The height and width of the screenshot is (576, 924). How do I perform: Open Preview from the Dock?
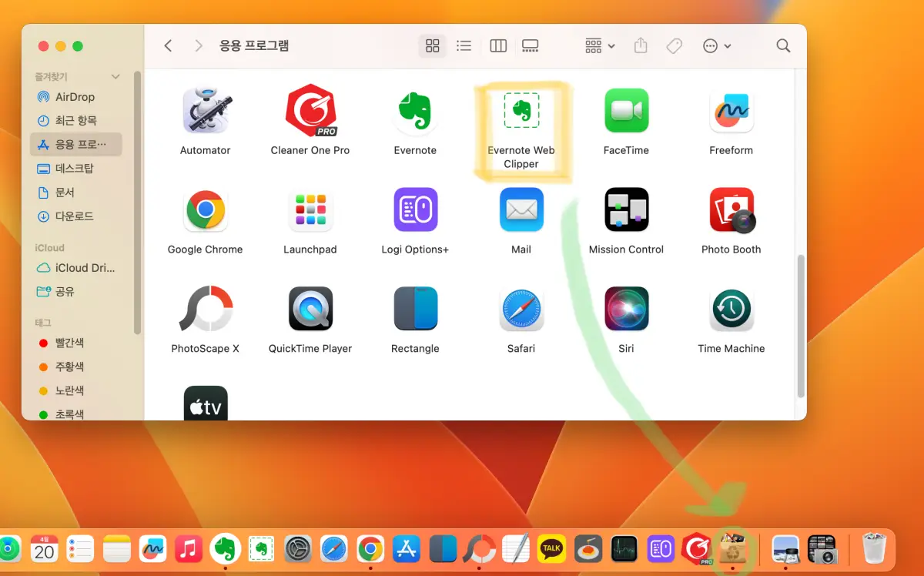click(786, 548)
